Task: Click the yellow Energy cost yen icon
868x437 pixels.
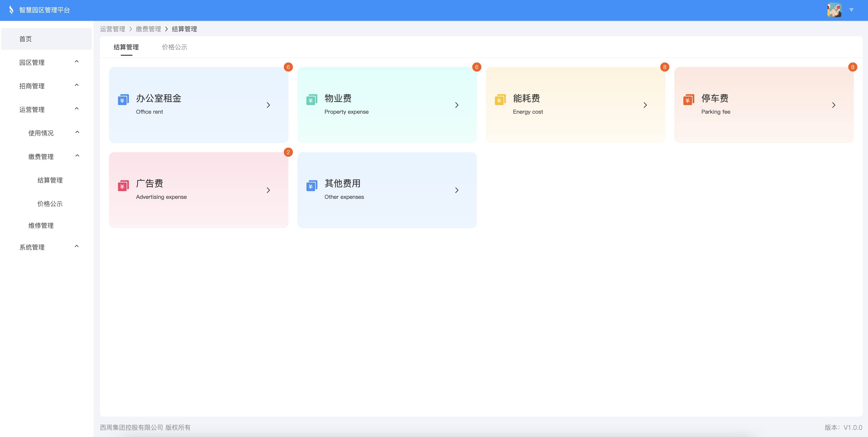Action: 500,100
